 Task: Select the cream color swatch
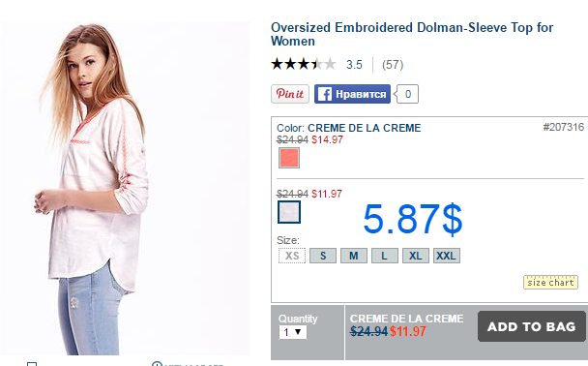[x=289, y=212]
